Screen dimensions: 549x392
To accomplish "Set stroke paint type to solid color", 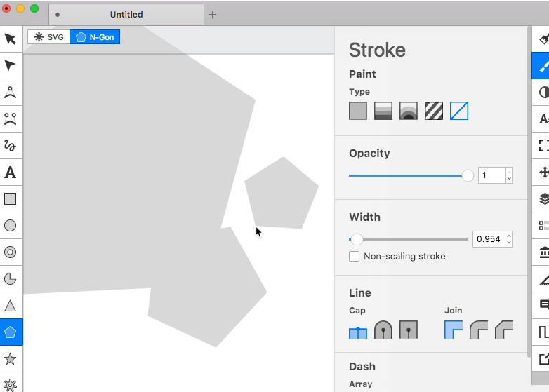I will (x=358, y=111).
